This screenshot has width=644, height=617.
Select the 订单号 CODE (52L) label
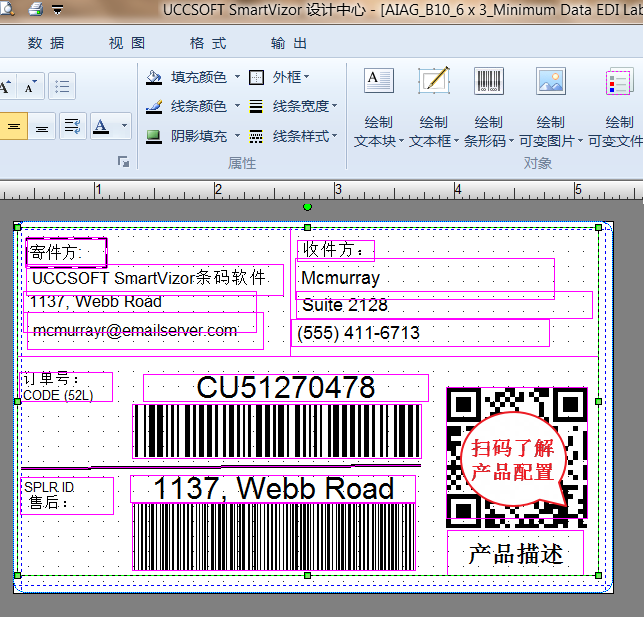[x=66, y=387]
